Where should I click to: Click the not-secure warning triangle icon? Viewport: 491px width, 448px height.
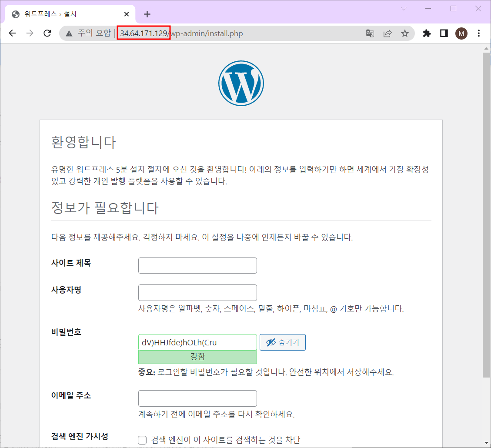click(69, 33)
